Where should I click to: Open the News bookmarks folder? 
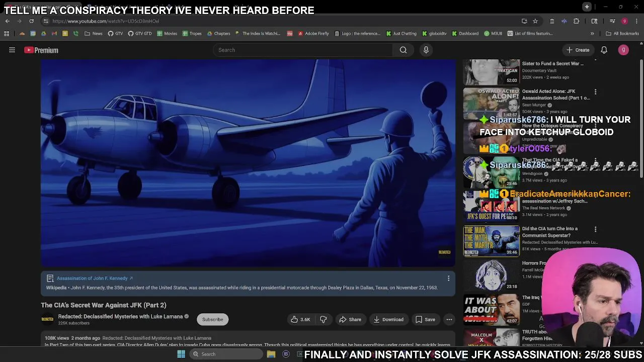(94, 33)
